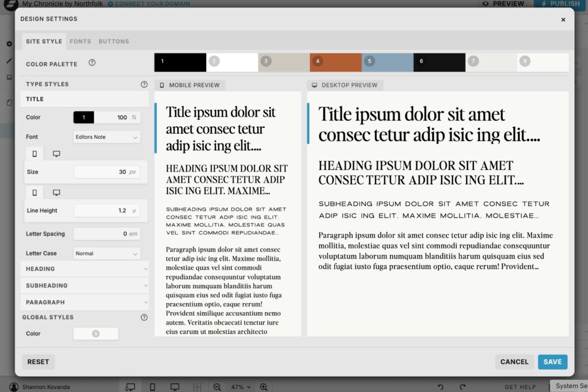Image resolution: width=588 pixels, height=392 pixels.
Task: Select the desktop icon above Size
Action: (56, 154)
